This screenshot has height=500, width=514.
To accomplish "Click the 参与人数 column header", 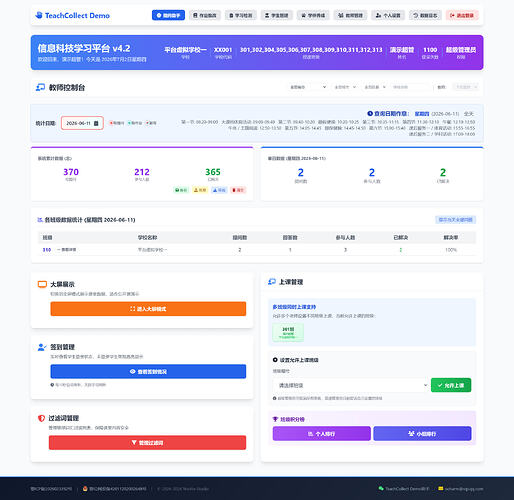I will (x=345, y=238).
